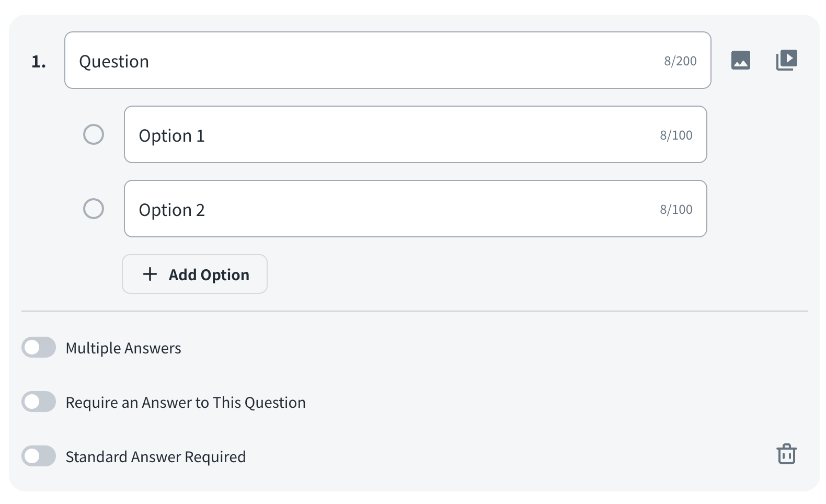This screenshot has width=826, height=504.
Task: Click the question number 1.
Action: coord(39,62)
